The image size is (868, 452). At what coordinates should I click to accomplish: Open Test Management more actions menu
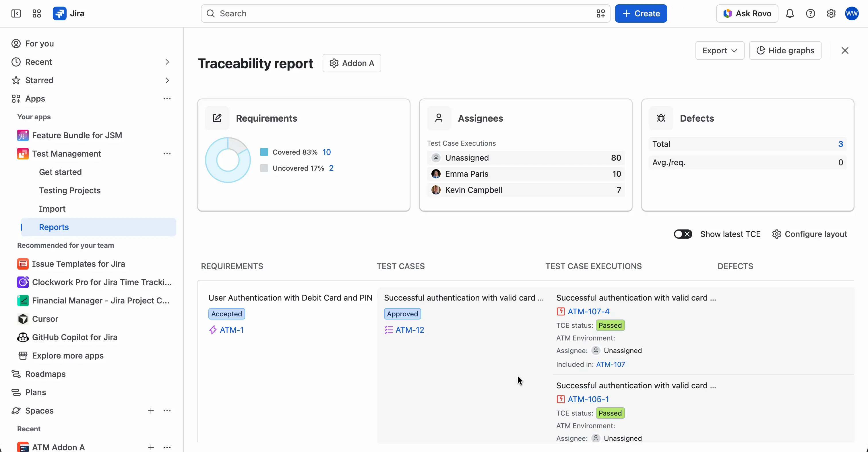[x=167, y=154]
